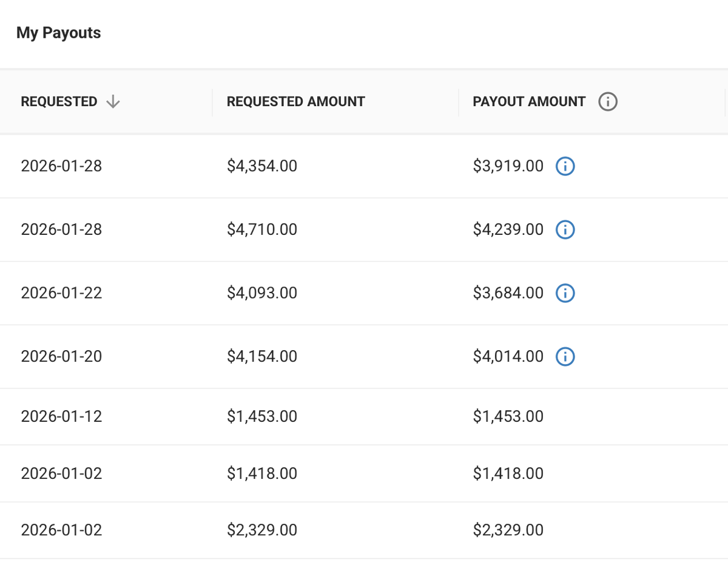This screenshot has width=728, height=562.
Task: Click the info icon beside PAYOUT AMOUNT header
Action: (607, 102)
